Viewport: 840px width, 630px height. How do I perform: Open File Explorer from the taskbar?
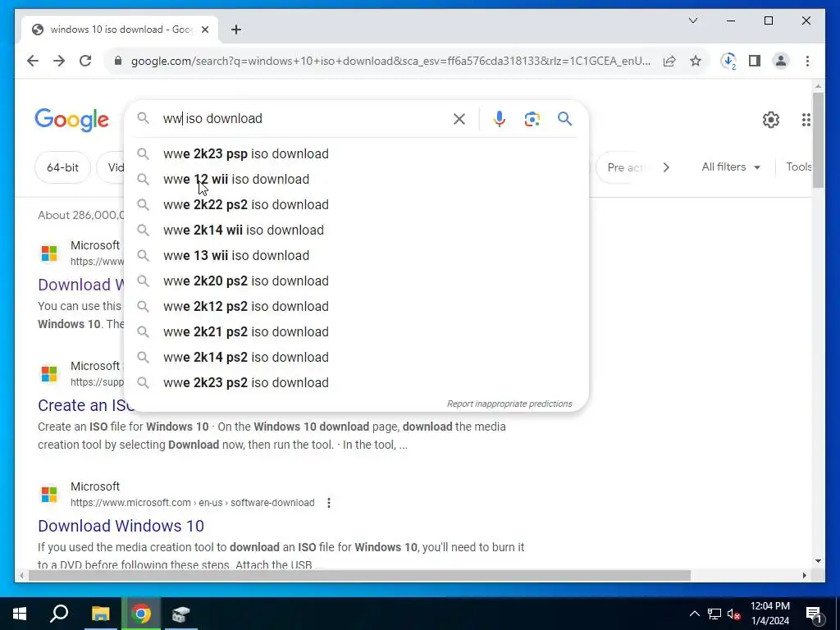[100, 614]
